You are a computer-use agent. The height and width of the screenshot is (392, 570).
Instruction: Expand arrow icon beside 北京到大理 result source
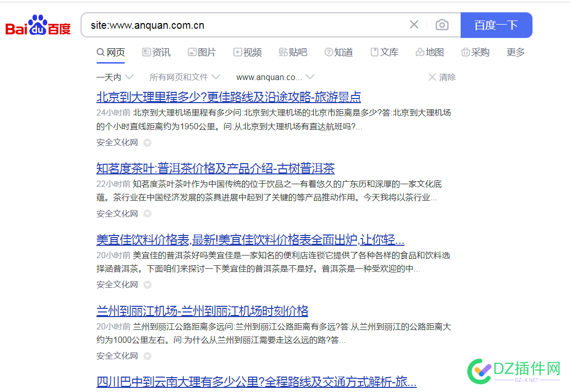[147, 143]
